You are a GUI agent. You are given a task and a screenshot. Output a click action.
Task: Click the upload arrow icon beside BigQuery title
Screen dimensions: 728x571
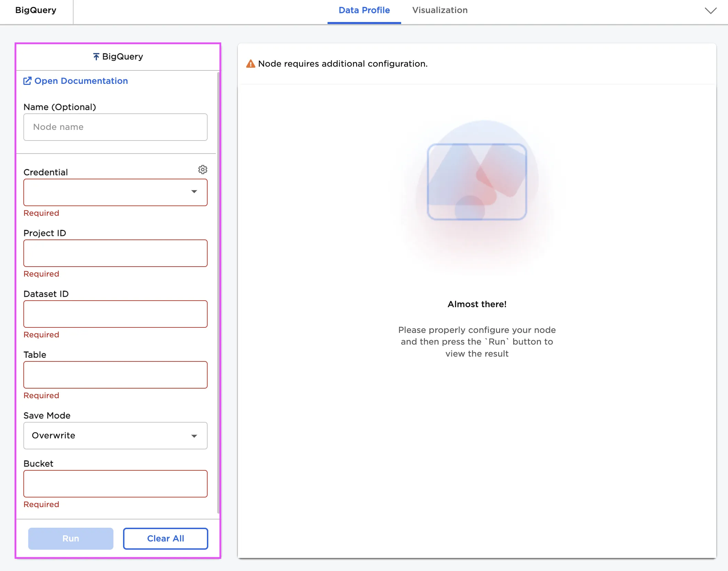coord(96,56)
